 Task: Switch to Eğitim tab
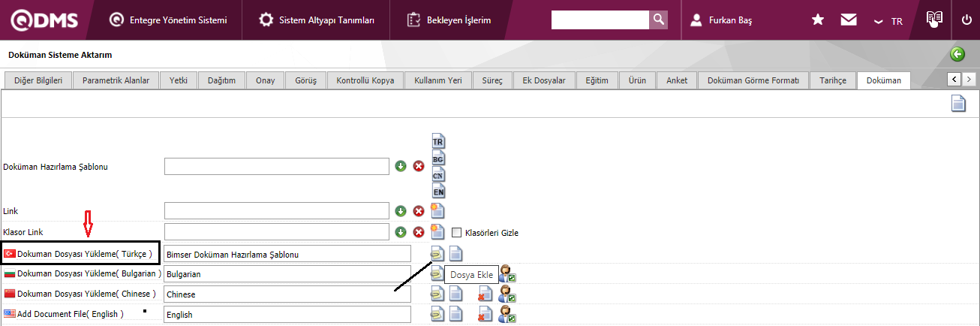tap(597, 80)
